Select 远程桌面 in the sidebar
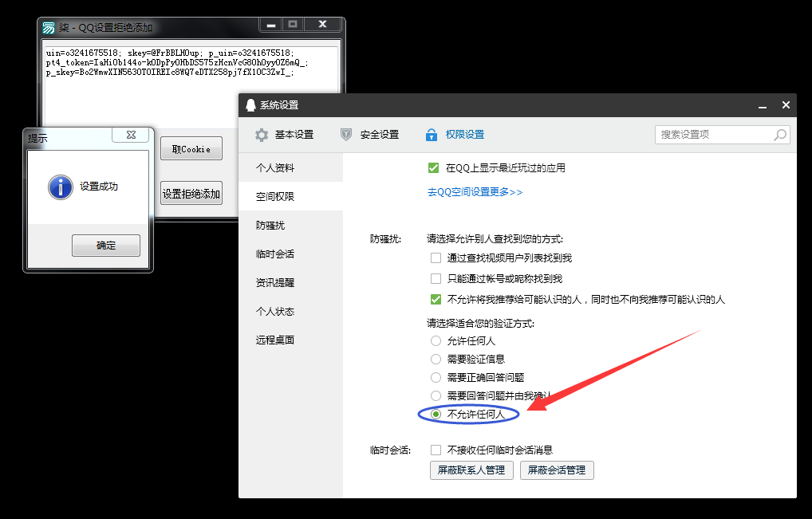Image resolution: width=812 pixels, height=519 pixels. pyautogui.click(x=290, y=340)
